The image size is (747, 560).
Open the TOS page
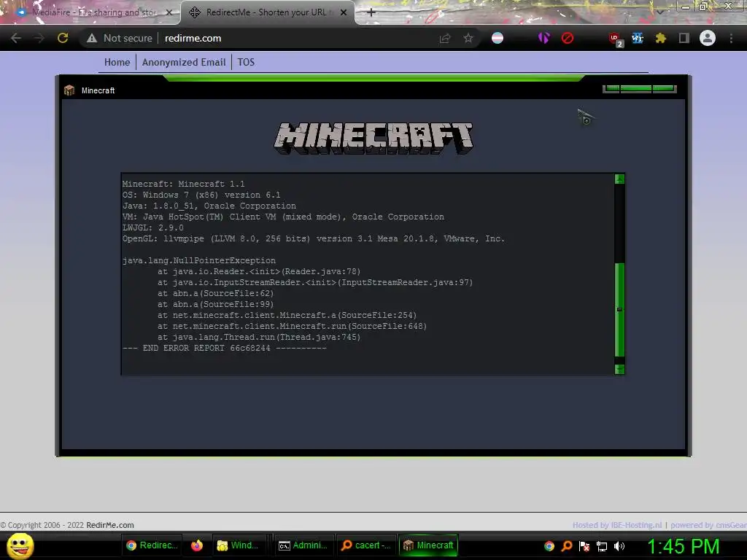point(246,63)
